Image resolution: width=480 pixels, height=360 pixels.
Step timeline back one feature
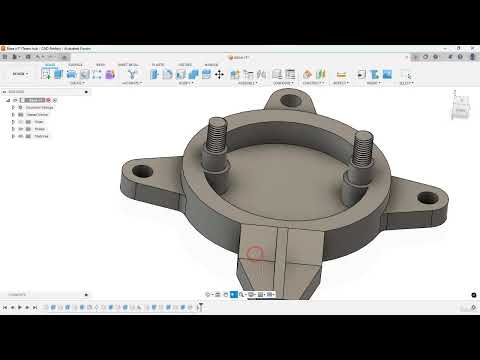click(x=12, y=307)
